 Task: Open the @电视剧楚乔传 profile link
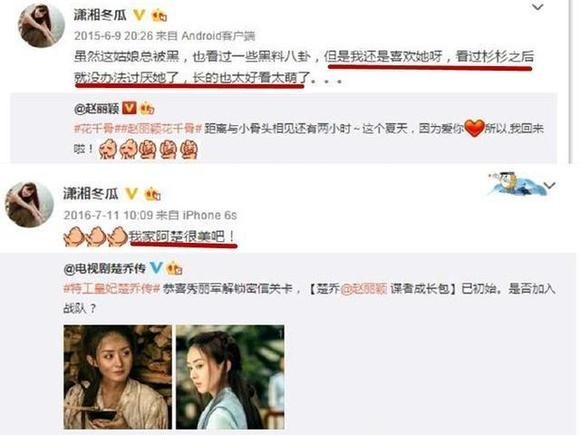click(105, 268)
